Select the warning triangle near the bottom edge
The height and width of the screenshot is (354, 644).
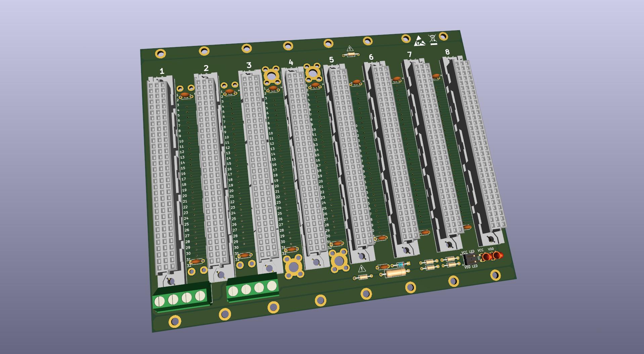(362, 268)
